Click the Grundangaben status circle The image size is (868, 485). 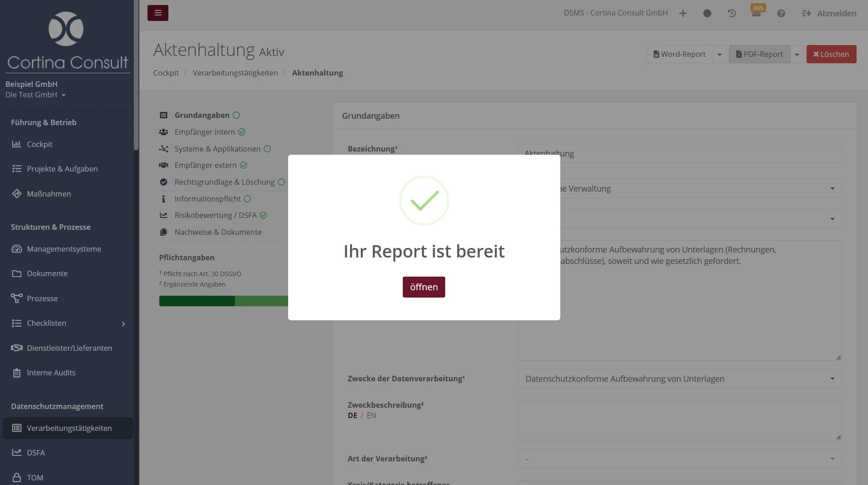click(x=236, y=116)
